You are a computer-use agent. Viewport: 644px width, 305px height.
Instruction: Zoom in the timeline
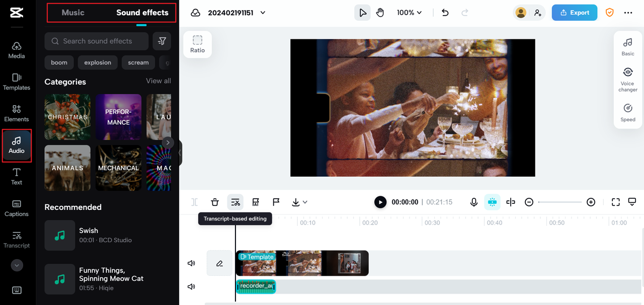(x=591, y=202)
